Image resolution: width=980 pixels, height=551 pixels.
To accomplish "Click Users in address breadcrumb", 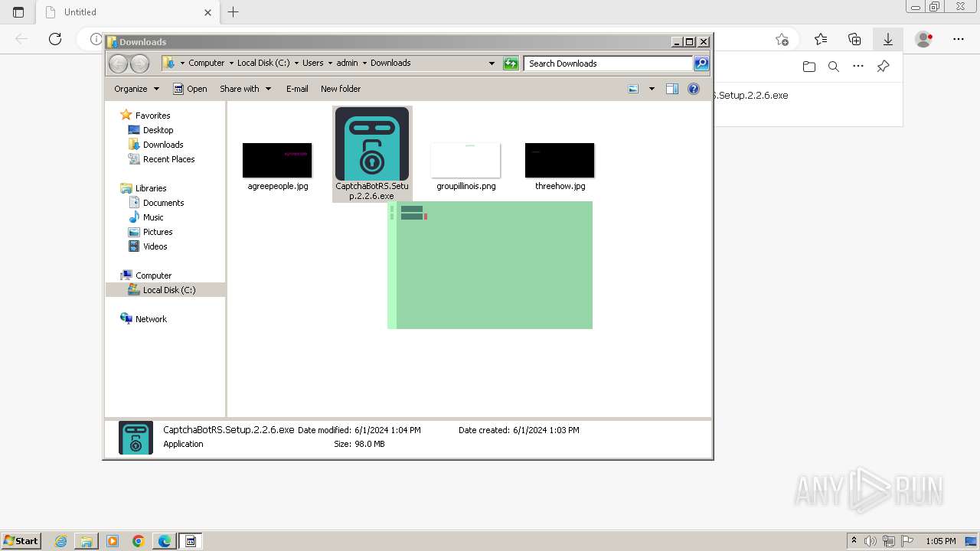I will point(312,64).
